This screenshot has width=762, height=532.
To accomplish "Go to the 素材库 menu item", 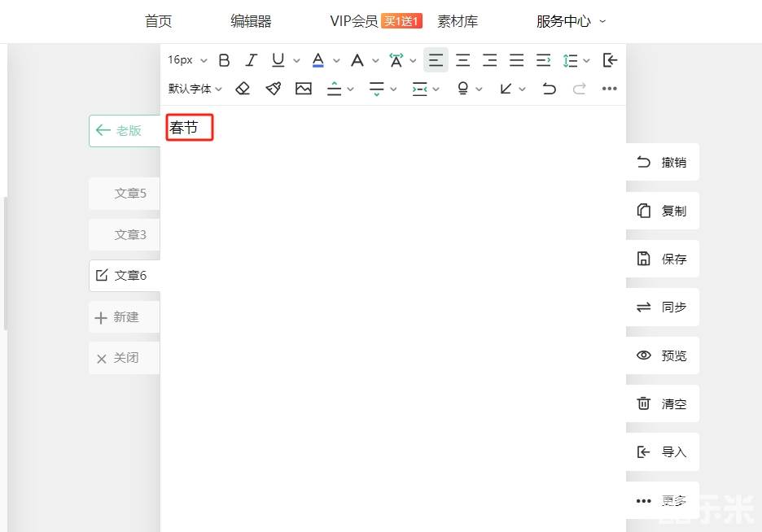I will [458, 21].
